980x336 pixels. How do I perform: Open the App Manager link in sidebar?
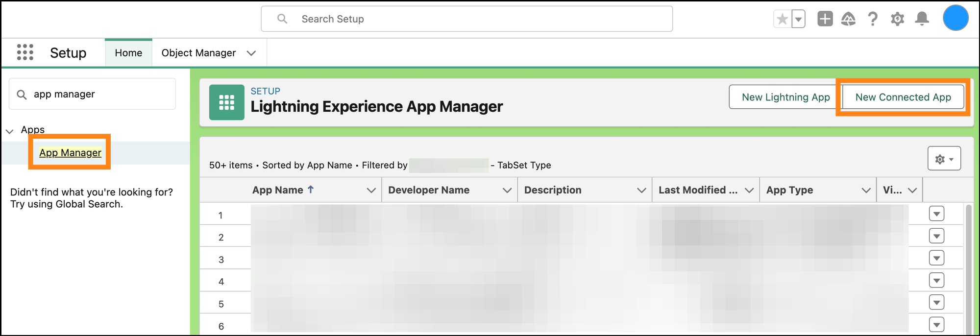coord(70,153)
